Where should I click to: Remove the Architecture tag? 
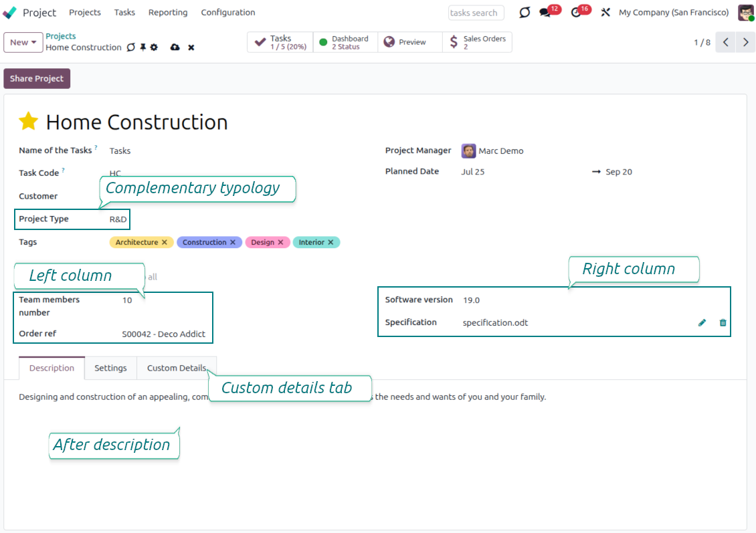point(165,243)
